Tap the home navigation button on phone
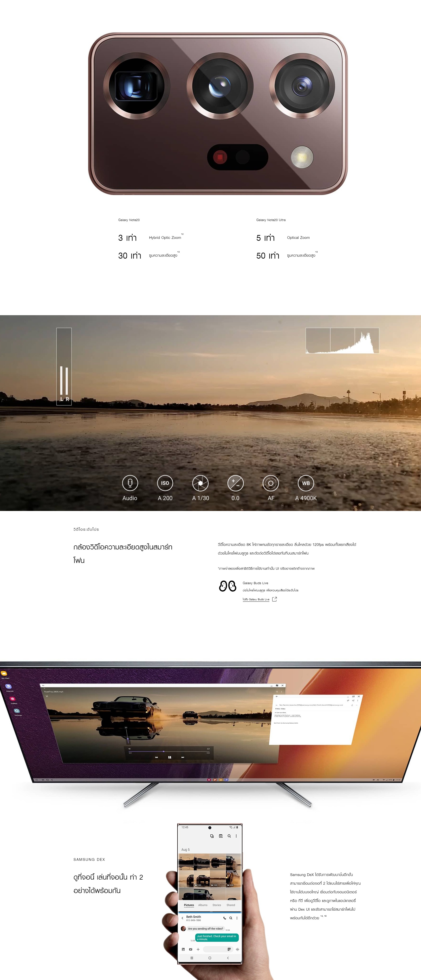This screenshot has width=421, height=980. coord(210,958)
